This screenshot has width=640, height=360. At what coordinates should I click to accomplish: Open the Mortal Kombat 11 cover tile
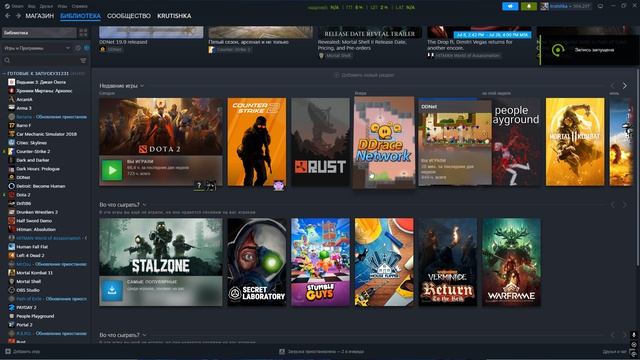point(575,142)
